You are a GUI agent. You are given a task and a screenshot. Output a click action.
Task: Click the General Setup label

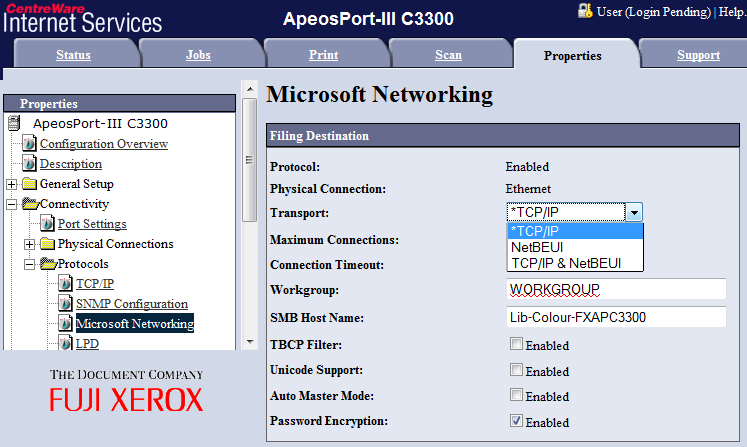[x=77, y=183]
